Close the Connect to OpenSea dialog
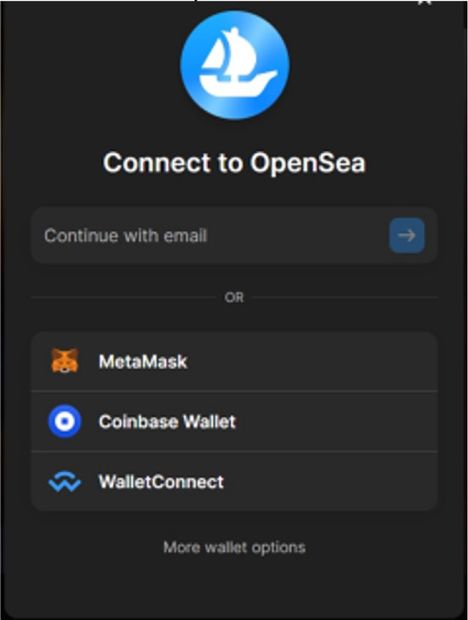 coord(425,2)
